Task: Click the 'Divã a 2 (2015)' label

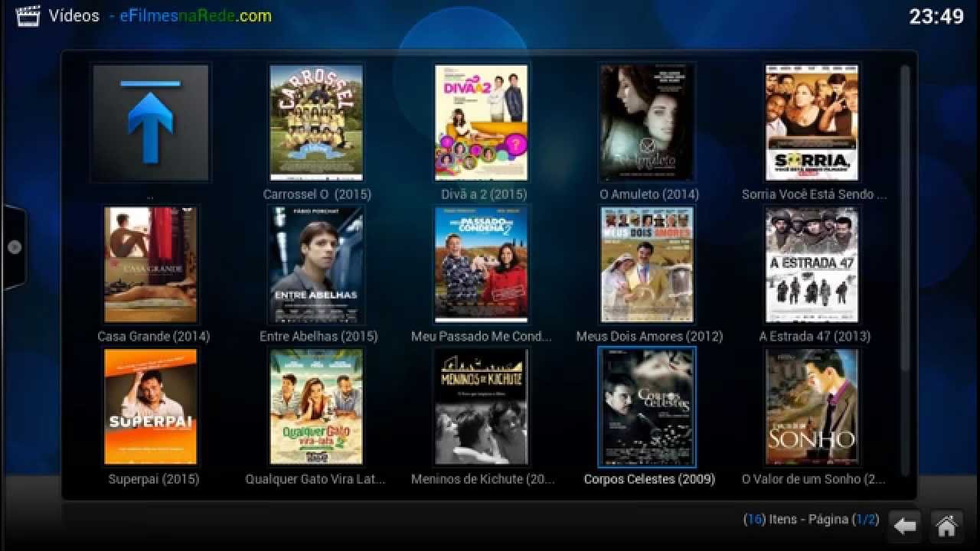Action: click(484, 194)
